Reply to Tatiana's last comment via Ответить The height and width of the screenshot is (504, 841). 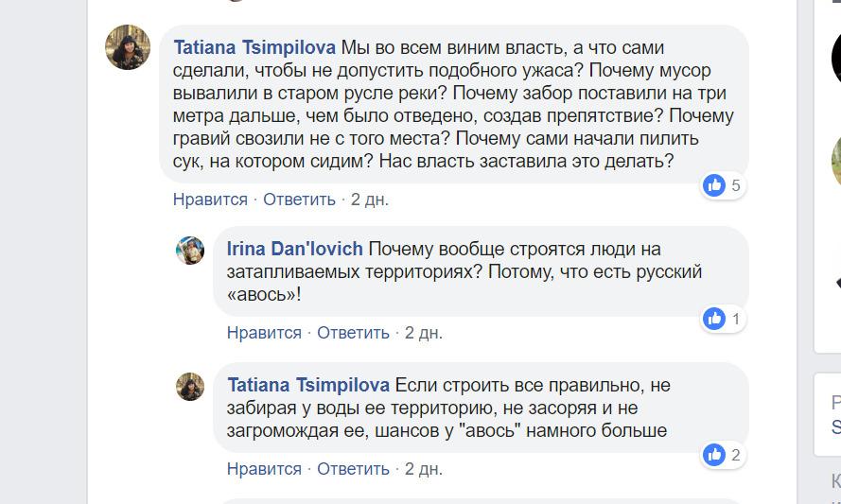[x=353, y=469]
